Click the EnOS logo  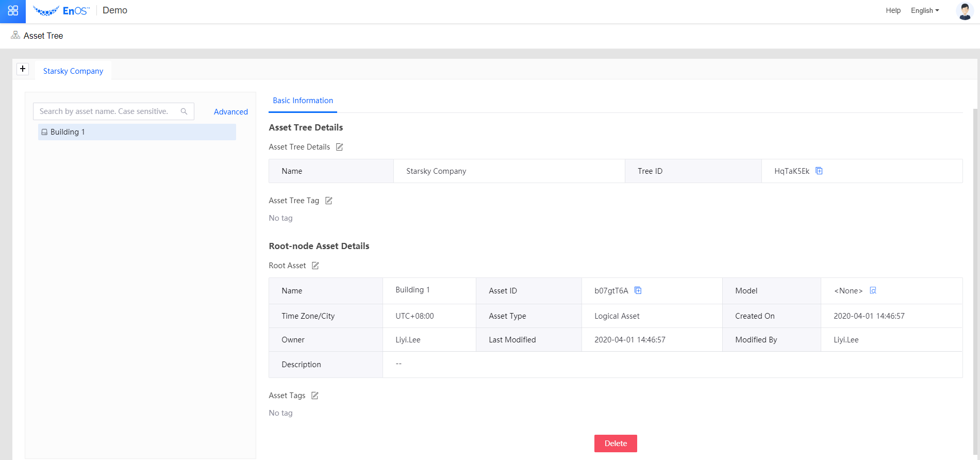click(61, 11)
